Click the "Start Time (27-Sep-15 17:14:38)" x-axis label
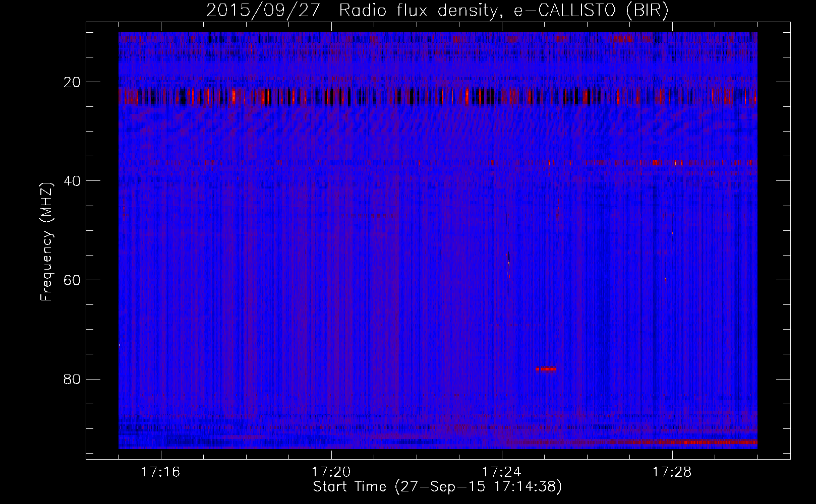Screen dimensions: 816x504 (437, 487)
